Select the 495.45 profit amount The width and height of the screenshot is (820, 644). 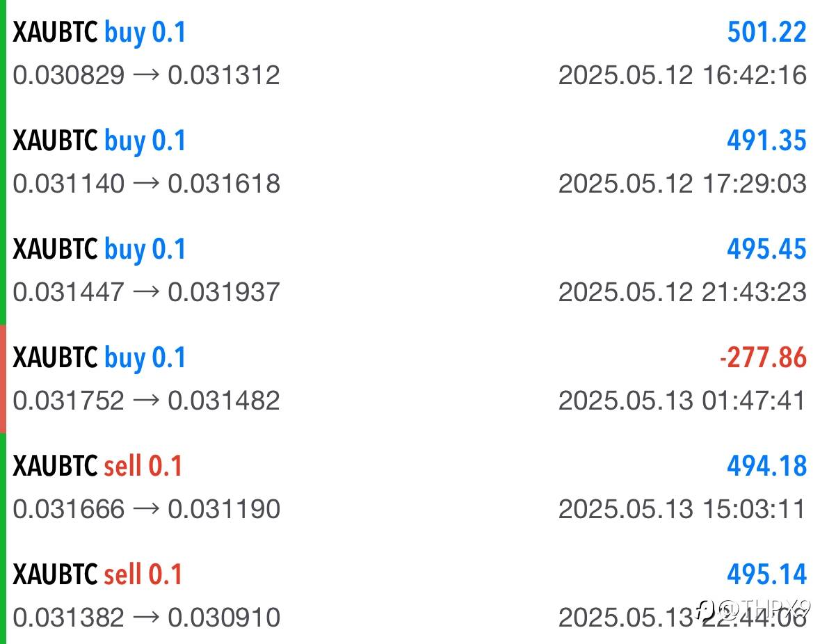[766, 249]
